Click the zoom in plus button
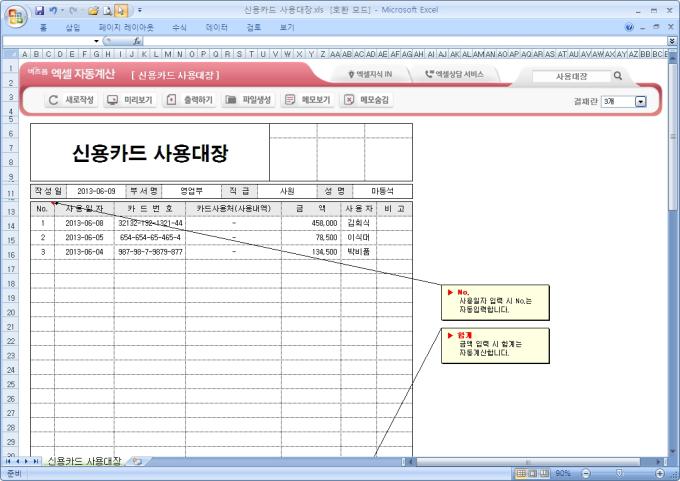The image size is (680, 481). [x=660, y=473]
